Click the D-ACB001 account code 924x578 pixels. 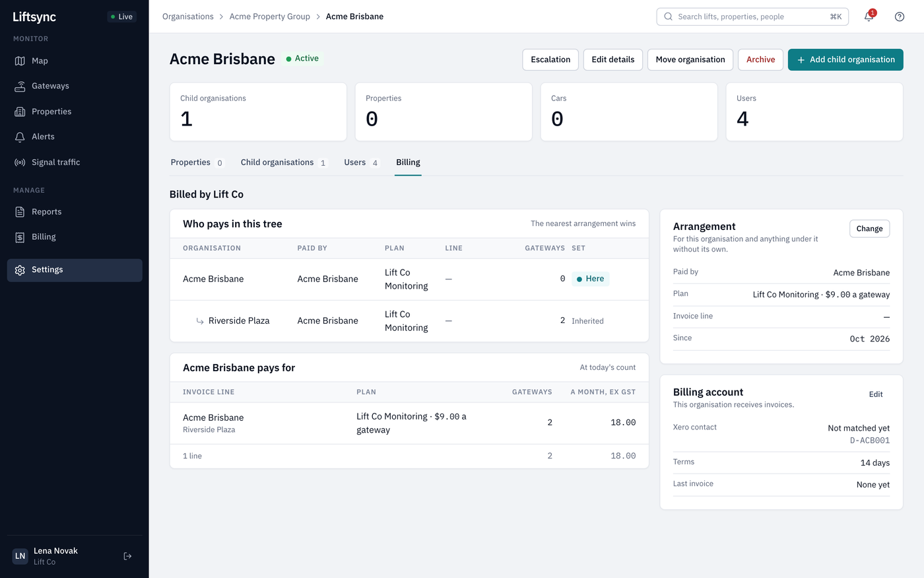click(870, 441)
